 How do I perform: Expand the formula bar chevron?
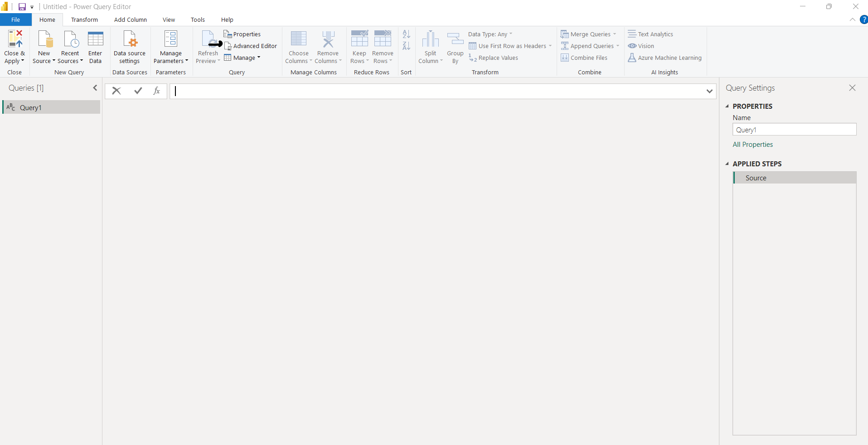(709, 91)
